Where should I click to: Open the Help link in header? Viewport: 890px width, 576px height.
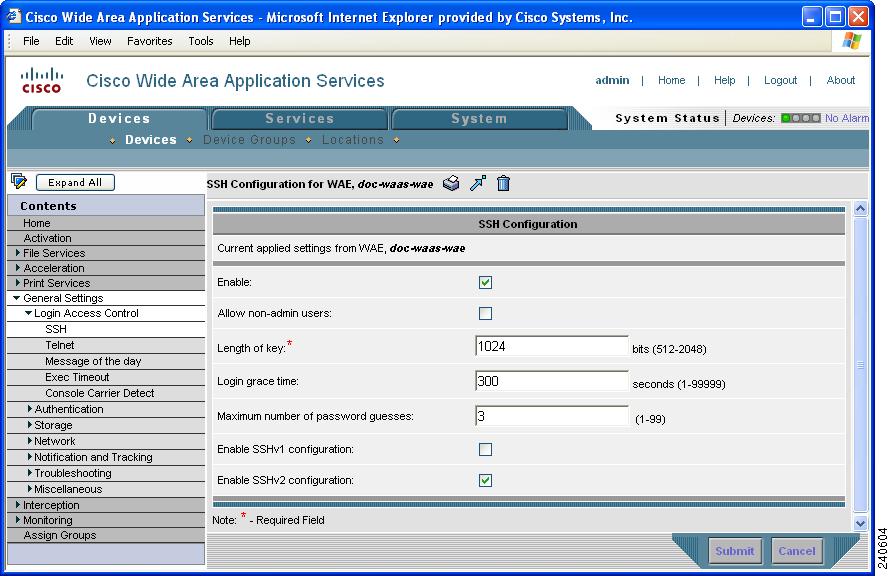tap(724, 80)
